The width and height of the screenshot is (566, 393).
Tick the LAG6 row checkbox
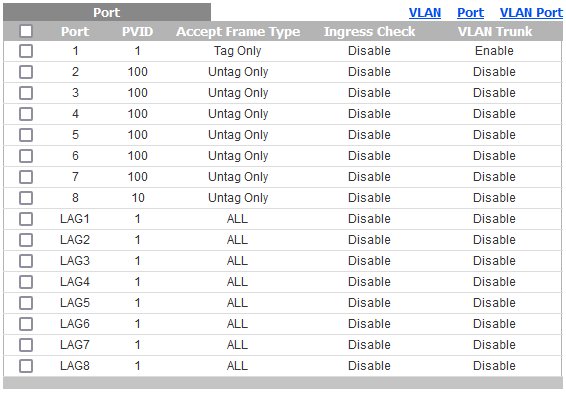point(26,324)
